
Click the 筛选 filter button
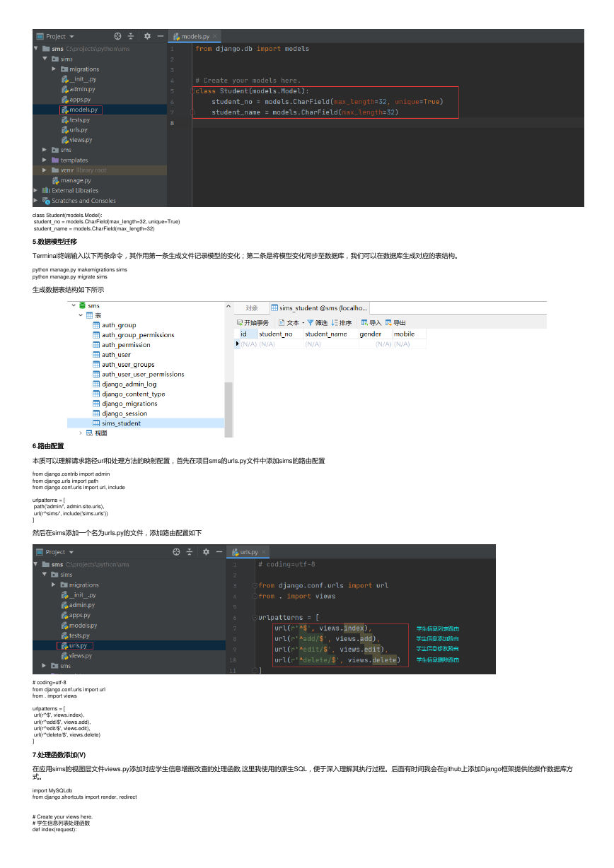tap(317, 322)
